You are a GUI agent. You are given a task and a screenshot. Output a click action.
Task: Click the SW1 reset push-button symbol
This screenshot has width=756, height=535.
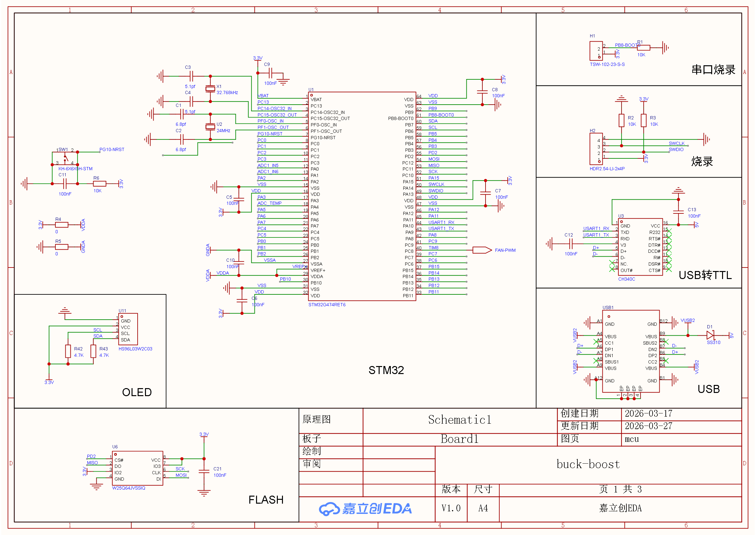coord(65,158)
